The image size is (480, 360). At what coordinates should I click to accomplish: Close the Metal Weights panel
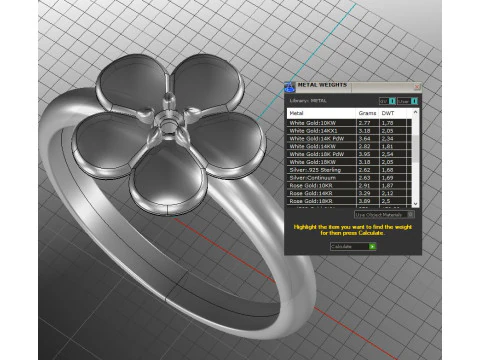[x=417, y=87]
